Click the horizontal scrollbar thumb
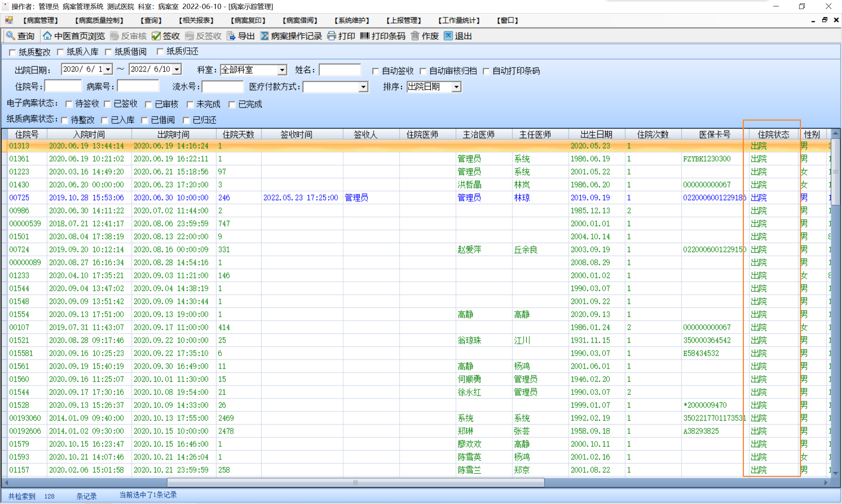Screen dimensions: 842x504 [x=355, y=482]
